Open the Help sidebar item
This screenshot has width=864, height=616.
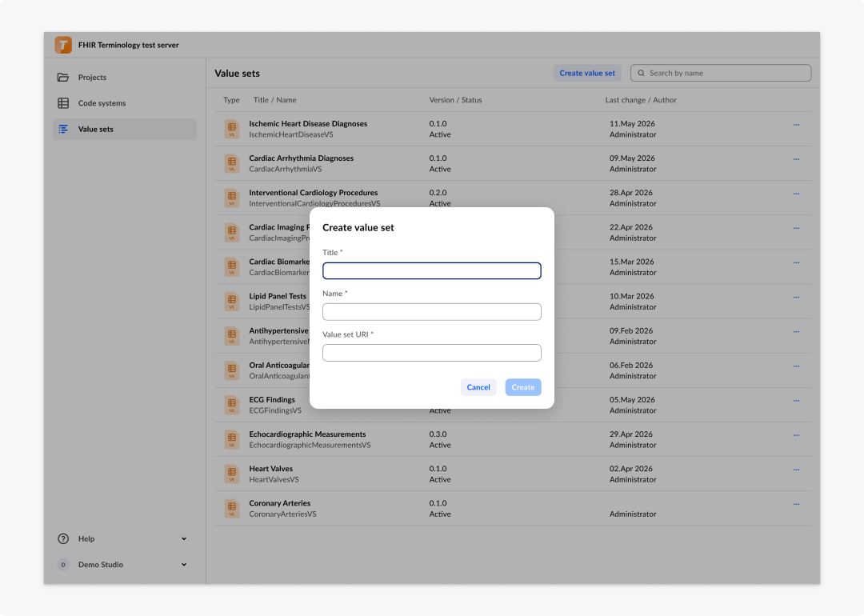pos(125,539)
